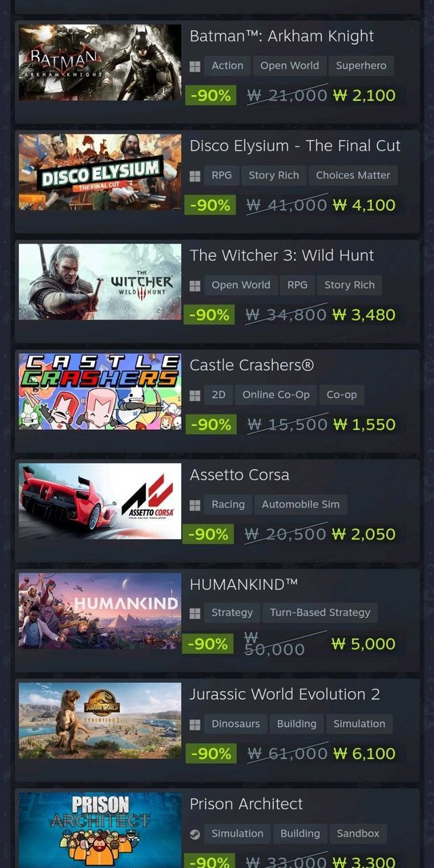Open the Disco Elysium cover image
Image resolution: width=434 pixels, height=868 pixels.
(100, 172)
